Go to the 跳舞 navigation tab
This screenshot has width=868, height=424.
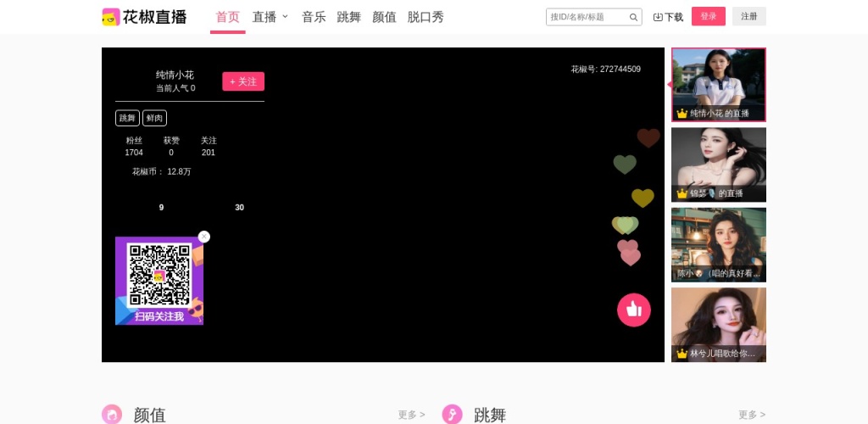[348, 17]
